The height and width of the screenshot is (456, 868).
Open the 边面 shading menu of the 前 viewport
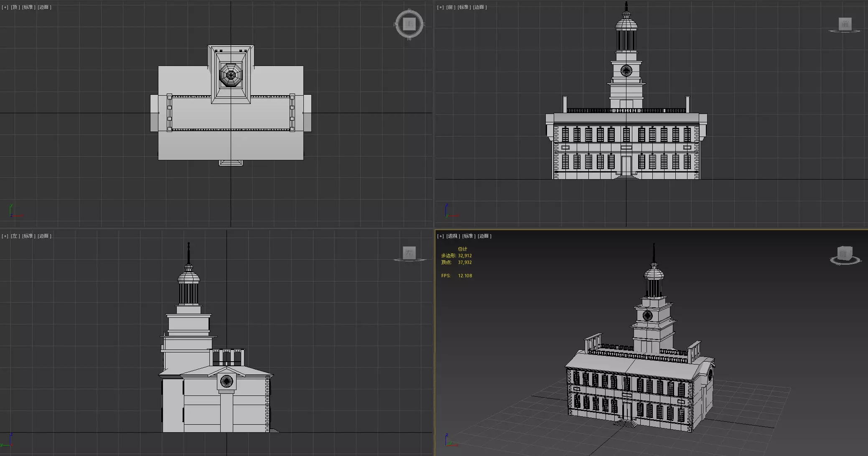pyautogui.click(x=480, y=7)
